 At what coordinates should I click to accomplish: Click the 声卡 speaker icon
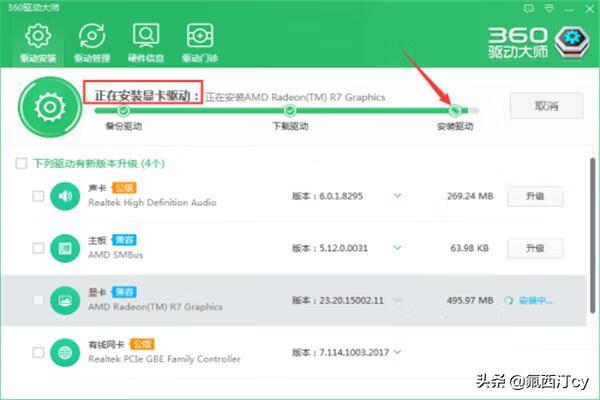tap(63, 196)
